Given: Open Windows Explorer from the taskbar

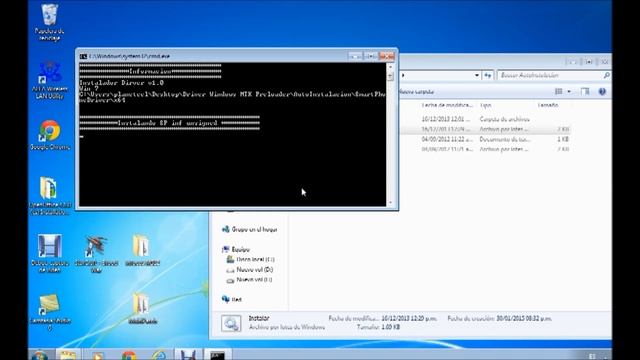Looking at the screenshot, I should (68, 355).
